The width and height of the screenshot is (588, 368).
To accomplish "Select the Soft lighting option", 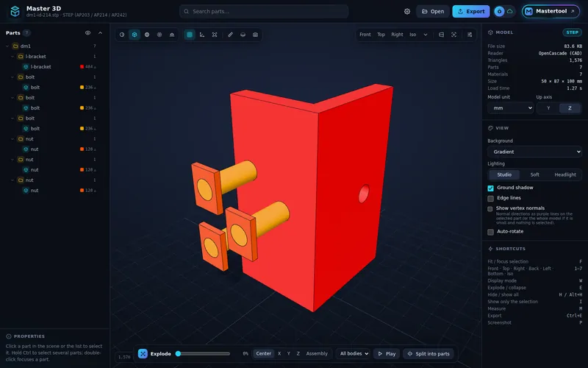I will click(x=535, y=174).
